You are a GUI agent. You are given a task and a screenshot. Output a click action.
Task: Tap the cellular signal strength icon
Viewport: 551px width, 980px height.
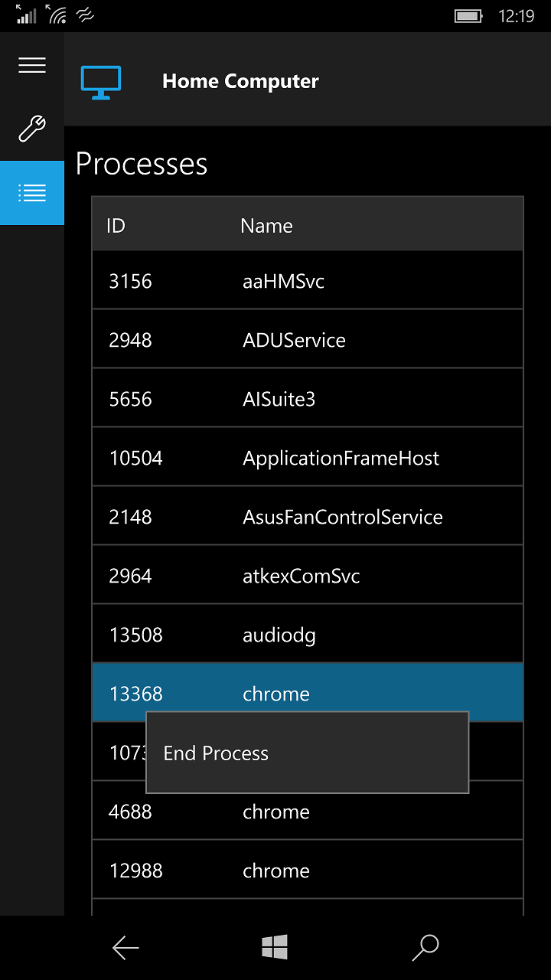click(x=26, y=15)
